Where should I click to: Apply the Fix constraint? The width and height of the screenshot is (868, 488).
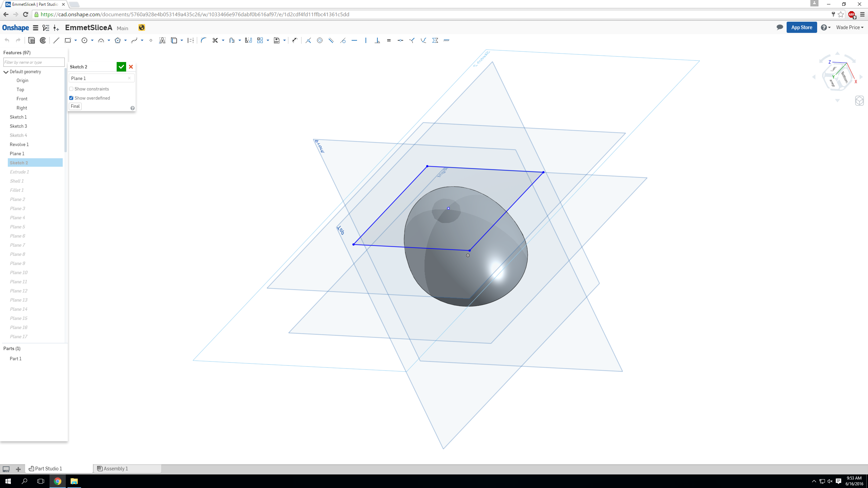(447, 40)
